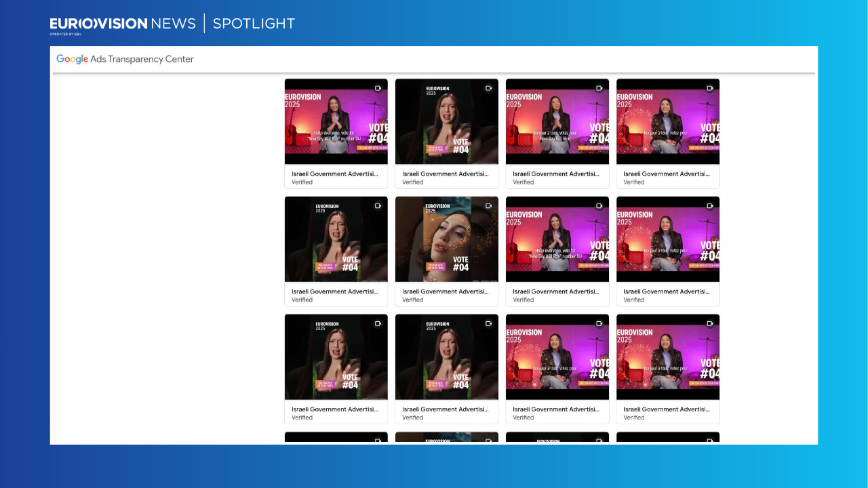Viewport: 868px width, 488px height.
Task: Click 'Verified' label on third row, fourth card
Action: coord(634,418)
